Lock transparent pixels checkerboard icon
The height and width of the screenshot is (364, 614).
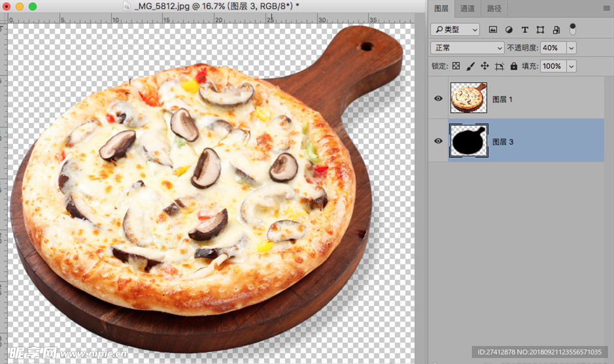pos(456,66)
